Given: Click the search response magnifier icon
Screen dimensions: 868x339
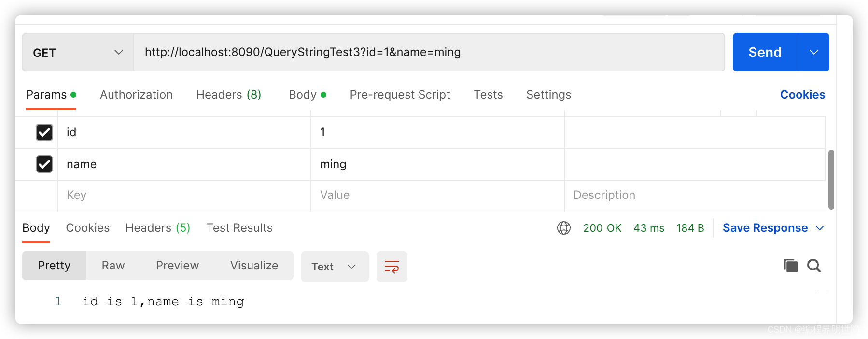Looking at the screenshot, I should click(x=814, y=266).
